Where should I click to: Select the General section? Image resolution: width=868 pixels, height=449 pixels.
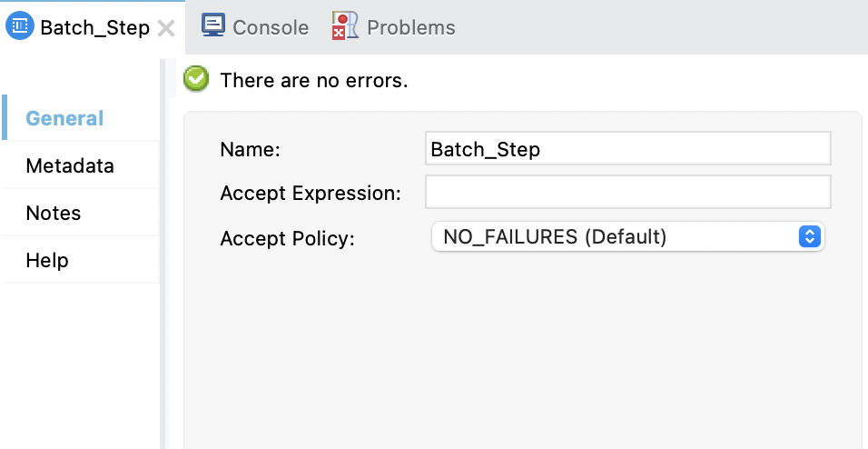(64, 119)
